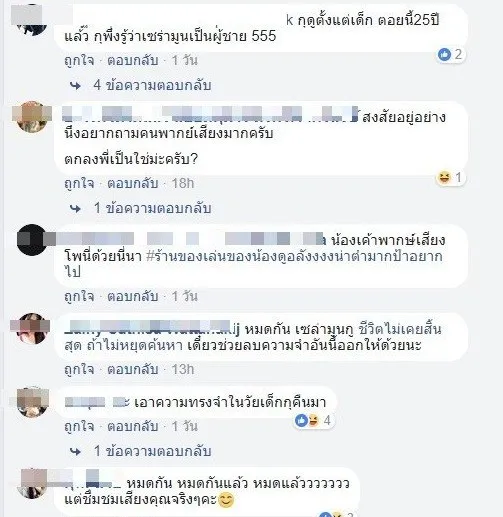Image resolution: width=503 pixels, height=517 pixels.
Task: Reply to the น้องเค้าพากษ์เสียง comment
Action: [133, 296]
